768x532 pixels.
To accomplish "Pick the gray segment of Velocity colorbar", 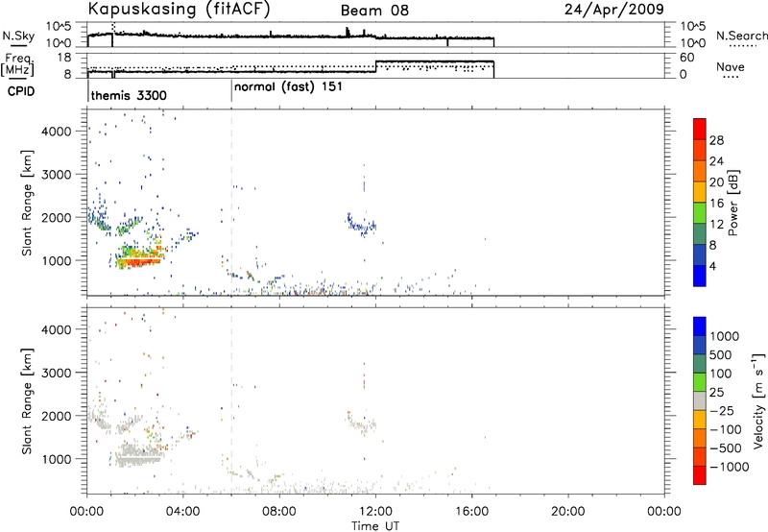I will [700, 401].
